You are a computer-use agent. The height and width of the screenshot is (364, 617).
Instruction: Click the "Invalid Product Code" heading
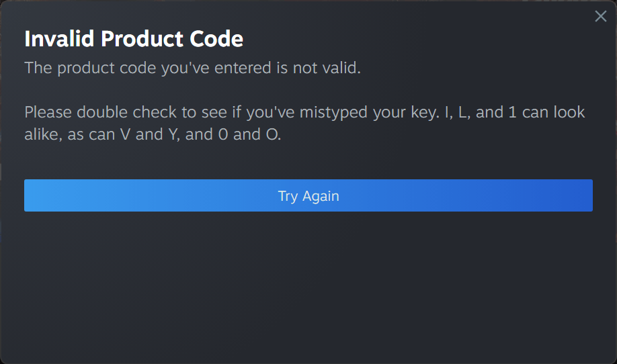134,39
